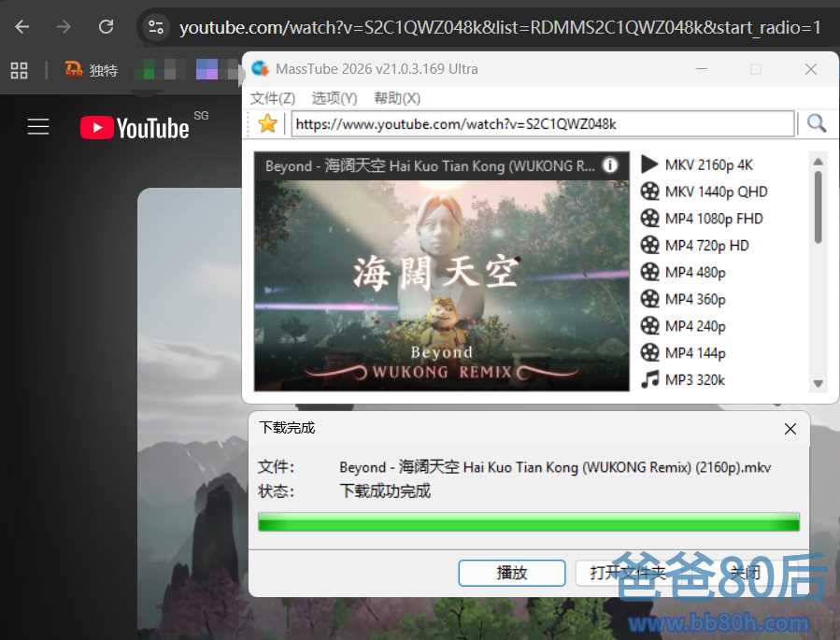Click the video thumbnail preview in MassTube

[x=441, y=280]
